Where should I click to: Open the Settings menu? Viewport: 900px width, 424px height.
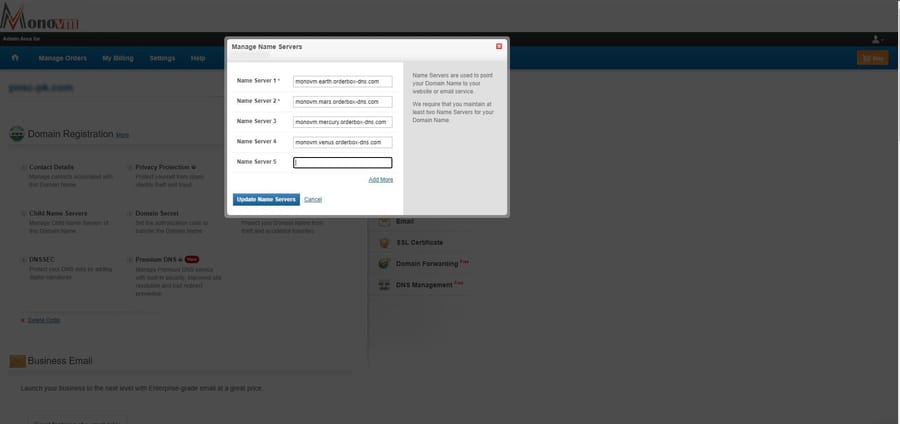(x=162, y=59)
